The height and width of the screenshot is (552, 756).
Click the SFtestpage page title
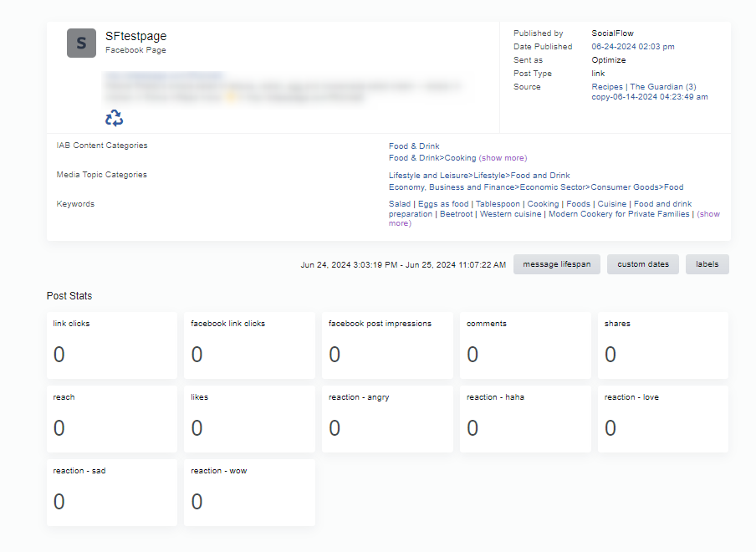pos(136,36)
